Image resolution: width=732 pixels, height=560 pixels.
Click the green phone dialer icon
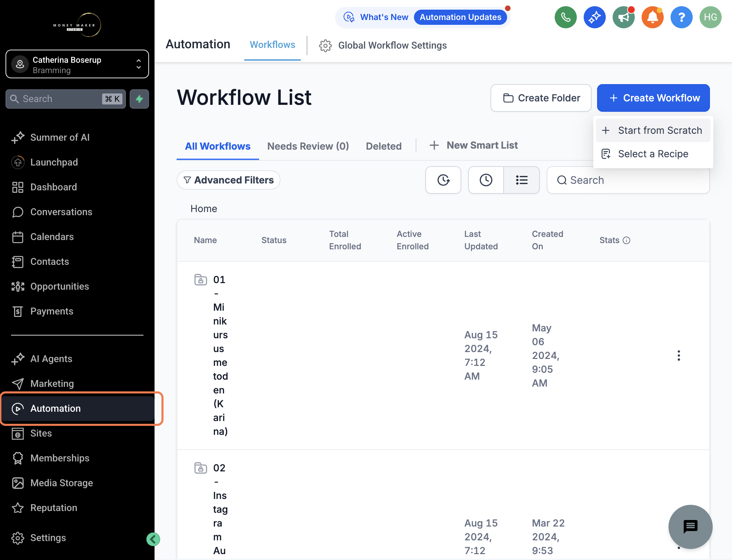point(566,17)
